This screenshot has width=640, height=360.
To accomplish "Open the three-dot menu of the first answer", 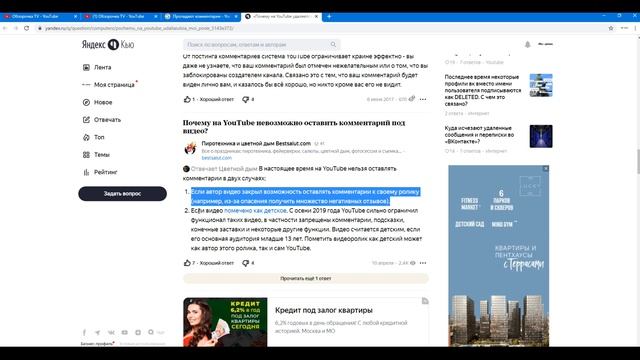I will pyautogui.click(x=423, y=99).
